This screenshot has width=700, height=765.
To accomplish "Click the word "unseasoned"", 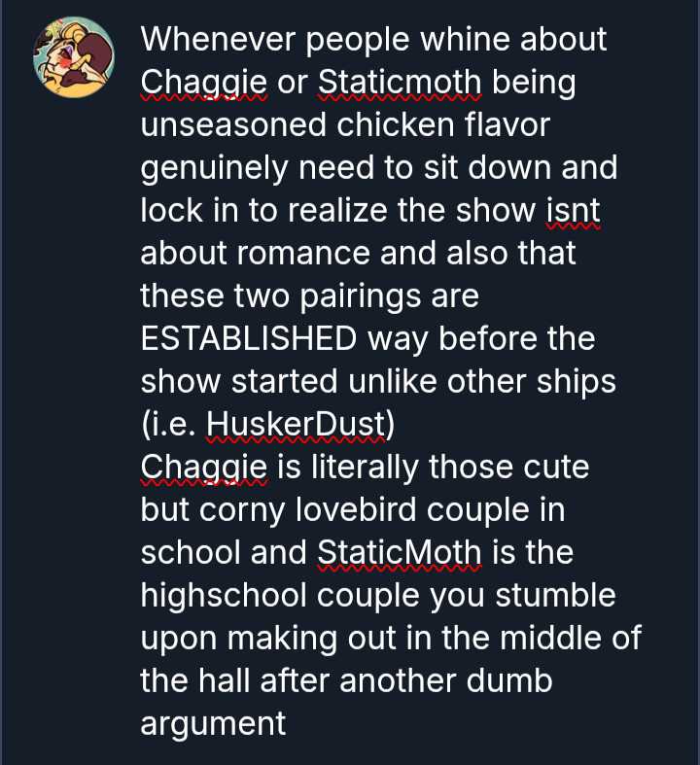I will click(x=229, y=125).
